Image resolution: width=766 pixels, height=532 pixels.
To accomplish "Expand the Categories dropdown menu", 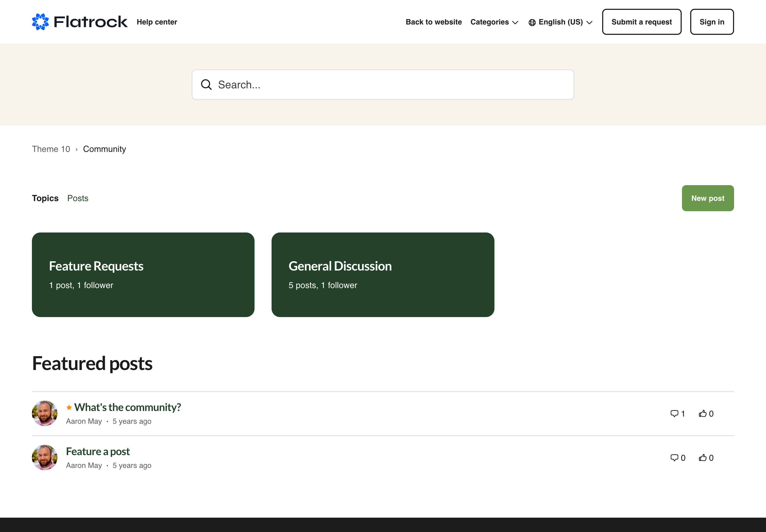I will tap(494, 22).
